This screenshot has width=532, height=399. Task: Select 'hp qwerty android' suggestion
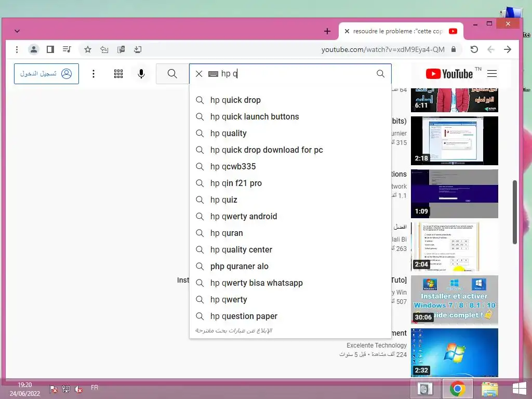(x=290, y=217)
